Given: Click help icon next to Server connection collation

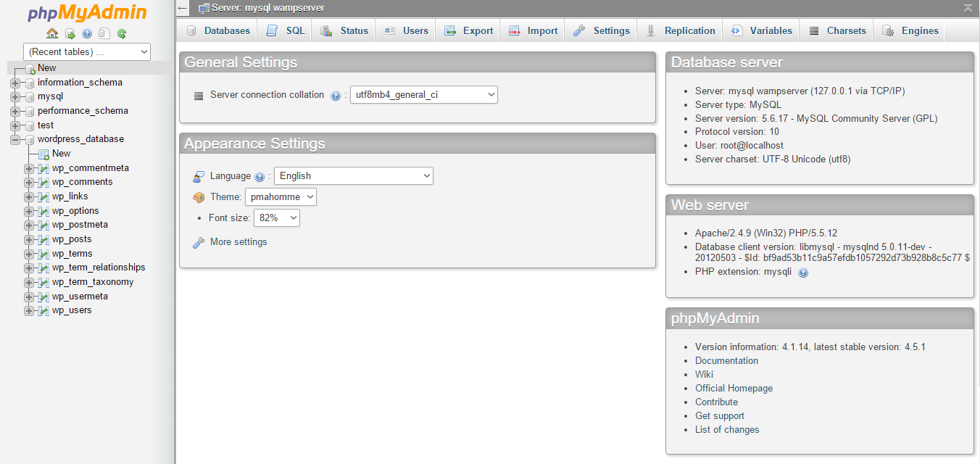Looking at the screenshot, I should [335, 96].
